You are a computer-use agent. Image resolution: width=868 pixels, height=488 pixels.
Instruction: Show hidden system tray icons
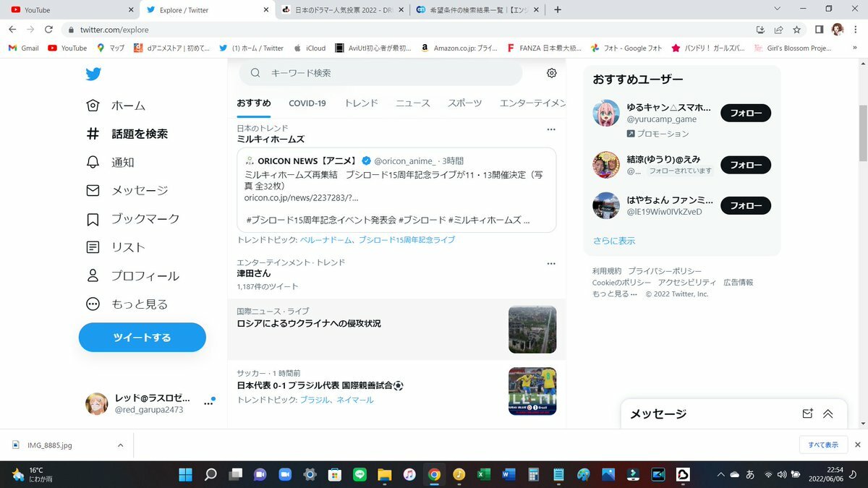(720, 474)
